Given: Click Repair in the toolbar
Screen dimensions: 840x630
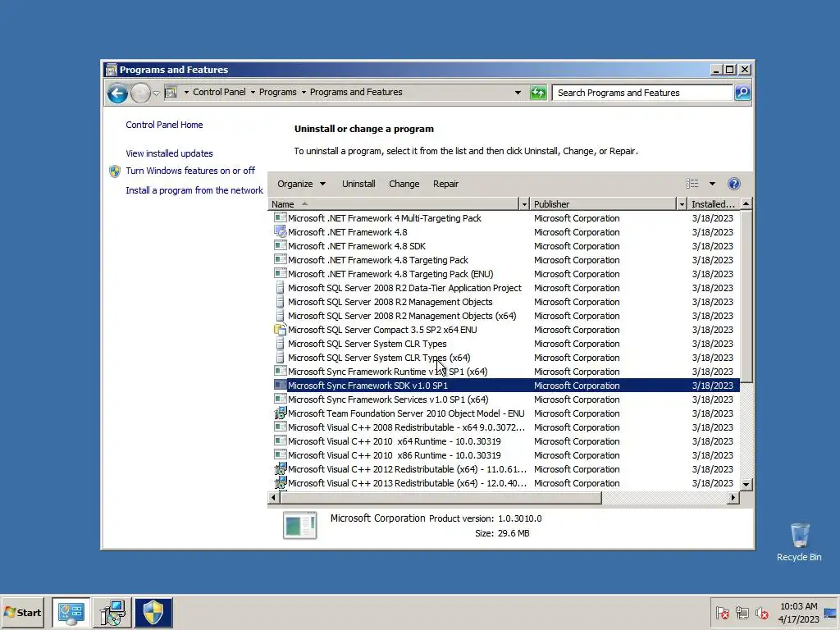Looking at the screenshot, I should coord(445,184).
